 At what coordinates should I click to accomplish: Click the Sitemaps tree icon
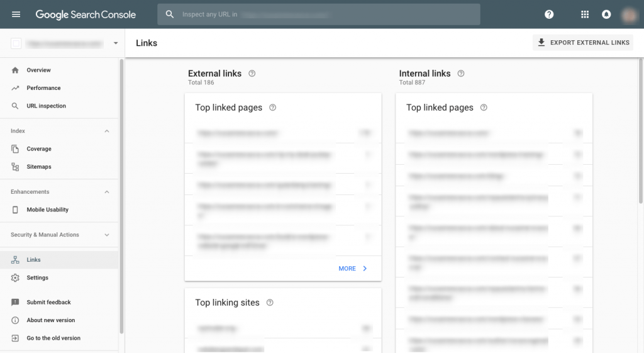15,167
